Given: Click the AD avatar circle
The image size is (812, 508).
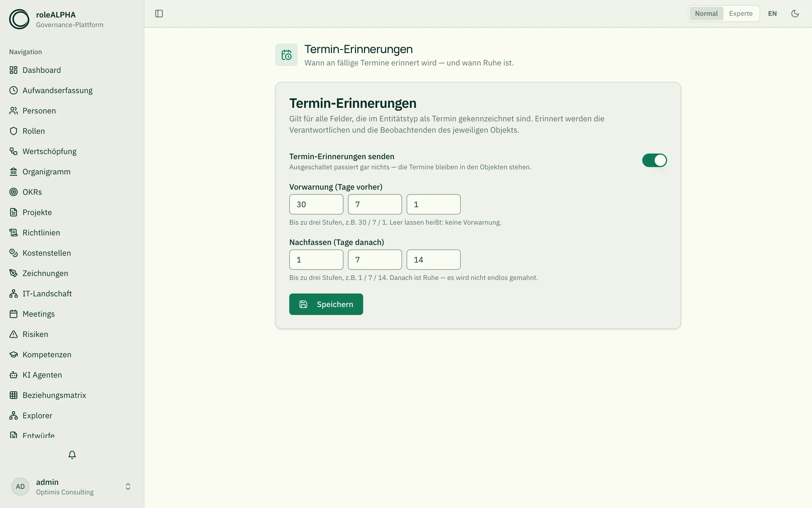Looking at the screenshot, I should [x=20, y=487].
